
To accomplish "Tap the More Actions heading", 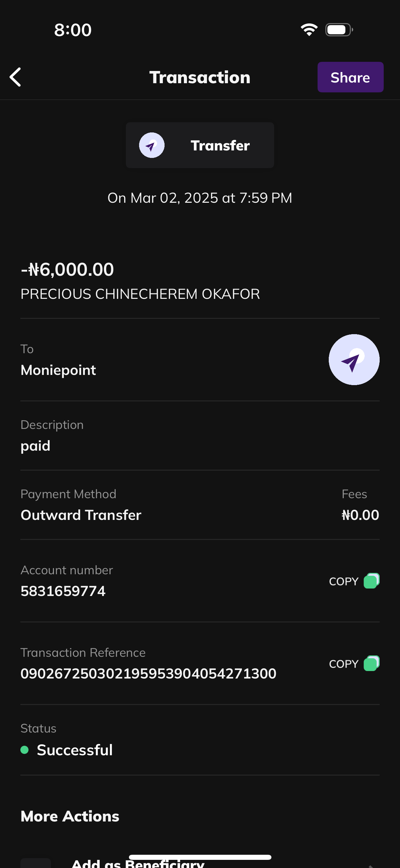I will 70,816.
